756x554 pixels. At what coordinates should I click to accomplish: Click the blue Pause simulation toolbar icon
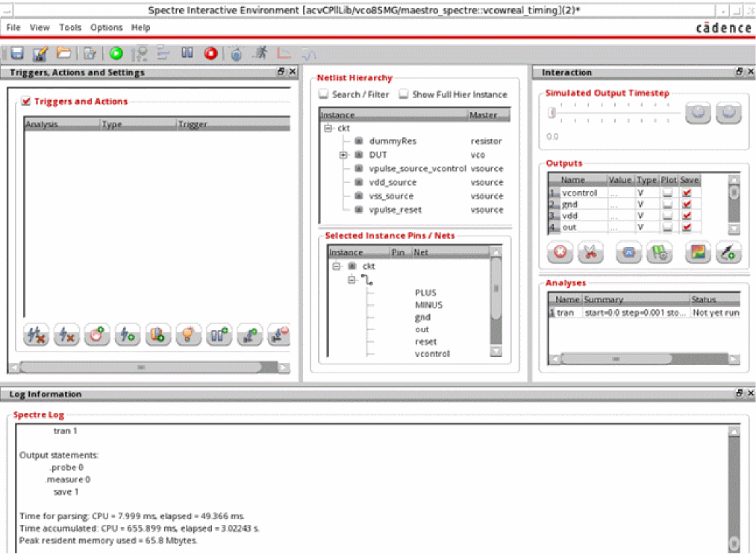187,52
